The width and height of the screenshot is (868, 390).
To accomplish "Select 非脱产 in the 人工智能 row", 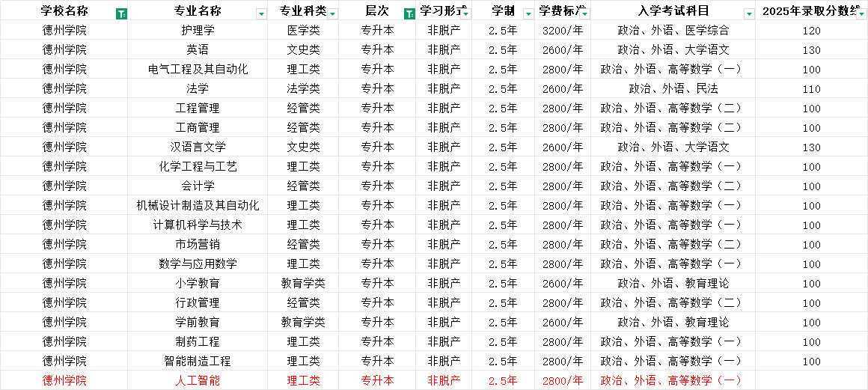I will coord(444,381).
